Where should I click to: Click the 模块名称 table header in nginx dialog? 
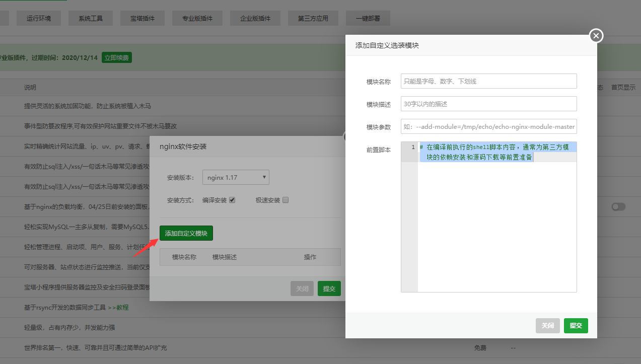184,257
